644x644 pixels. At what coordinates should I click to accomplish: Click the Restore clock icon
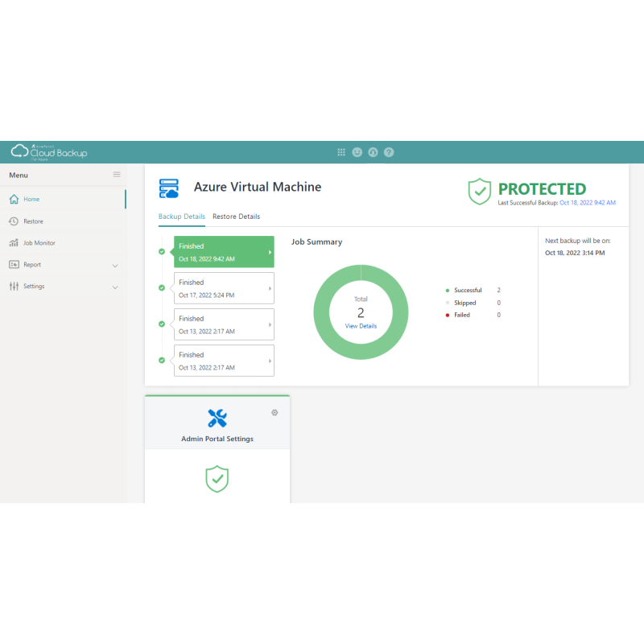point(14,221)
